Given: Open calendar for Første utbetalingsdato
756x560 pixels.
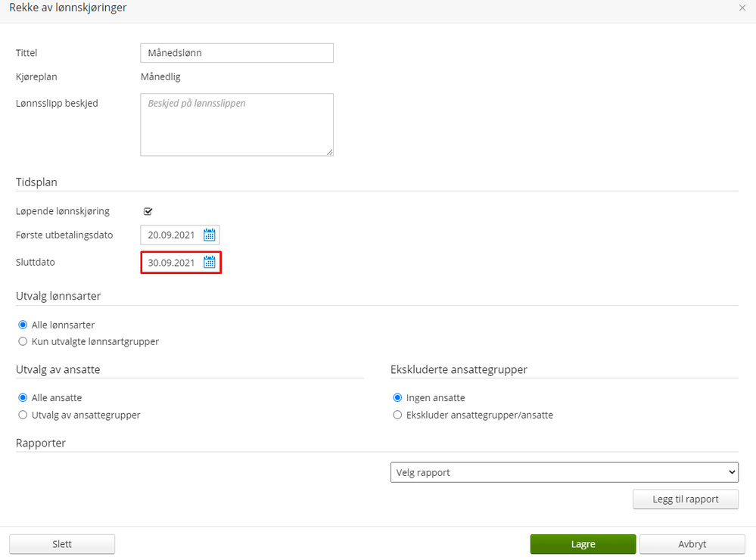Looking at the screenshot, I should point(210,235).
